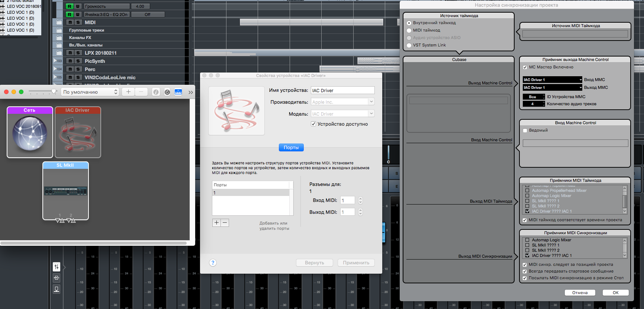Select MIDI таймкод radio button
The image size is (644, 309).
point(409,30)
